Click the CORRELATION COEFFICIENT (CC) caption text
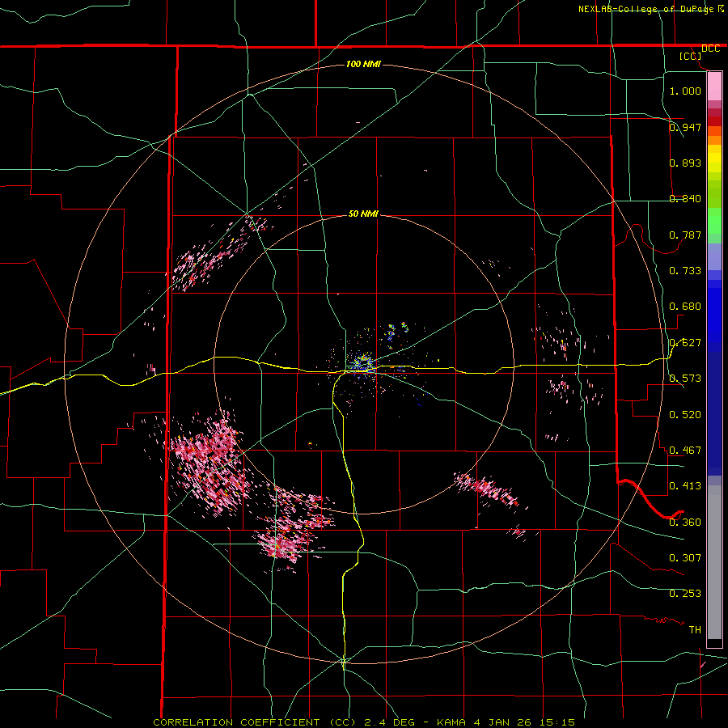The height and width of the screenshot is (728, 728). (x=255, y=722)
